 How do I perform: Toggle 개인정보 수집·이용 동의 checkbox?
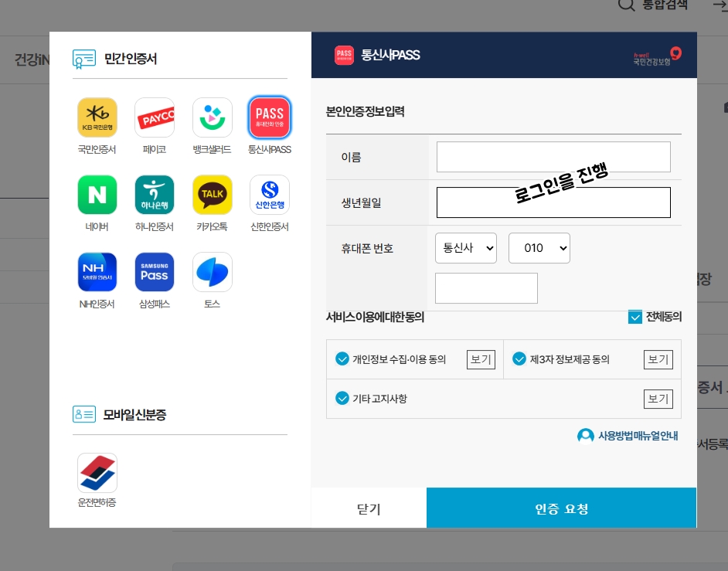tap(342, 359)
